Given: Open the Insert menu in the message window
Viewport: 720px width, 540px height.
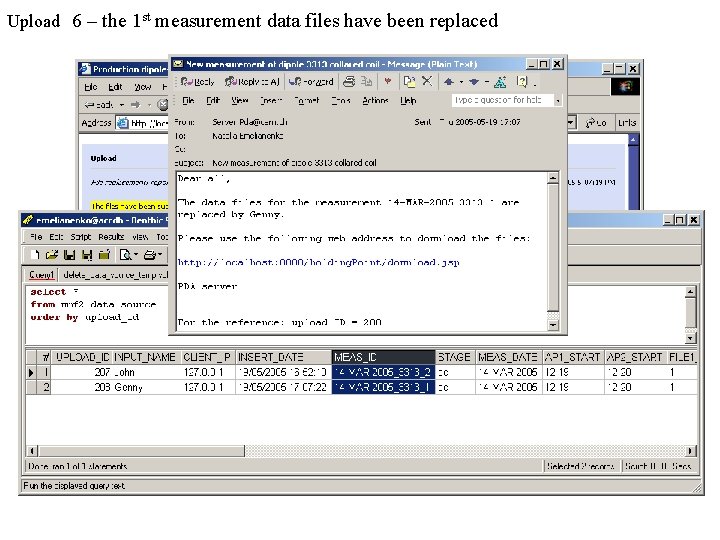Looking at the screenshot, I should click(x=270, y=100).
